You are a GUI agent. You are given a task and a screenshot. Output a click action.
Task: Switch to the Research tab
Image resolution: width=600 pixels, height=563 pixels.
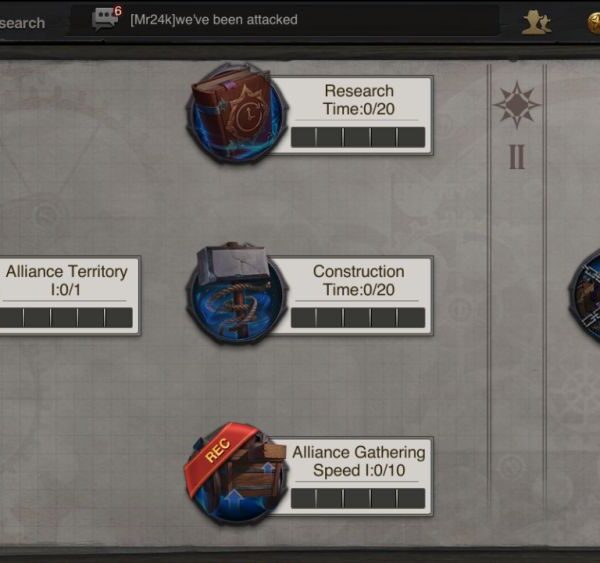(x=23, y=23)
